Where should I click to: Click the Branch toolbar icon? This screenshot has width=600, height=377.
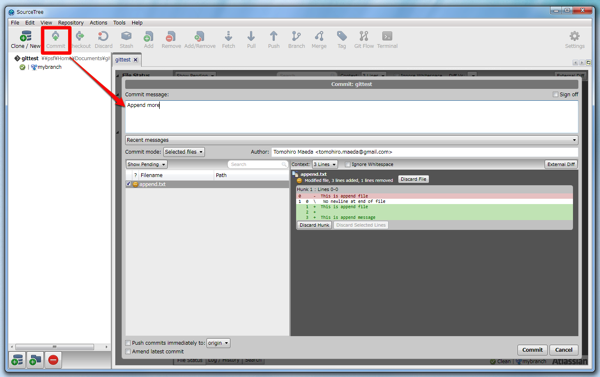pos(296,39)
